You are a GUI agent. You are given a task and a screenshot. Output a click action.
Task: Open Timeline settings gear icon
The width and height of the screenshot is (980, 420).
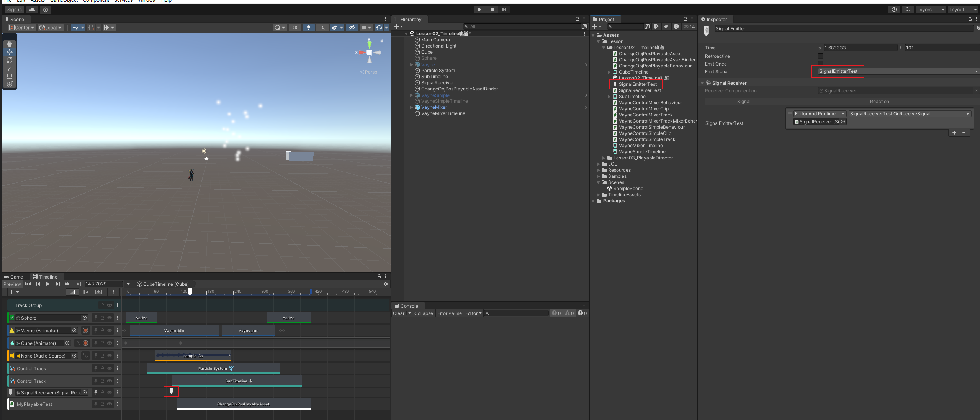pyautogui.click(x=385, y=284)
